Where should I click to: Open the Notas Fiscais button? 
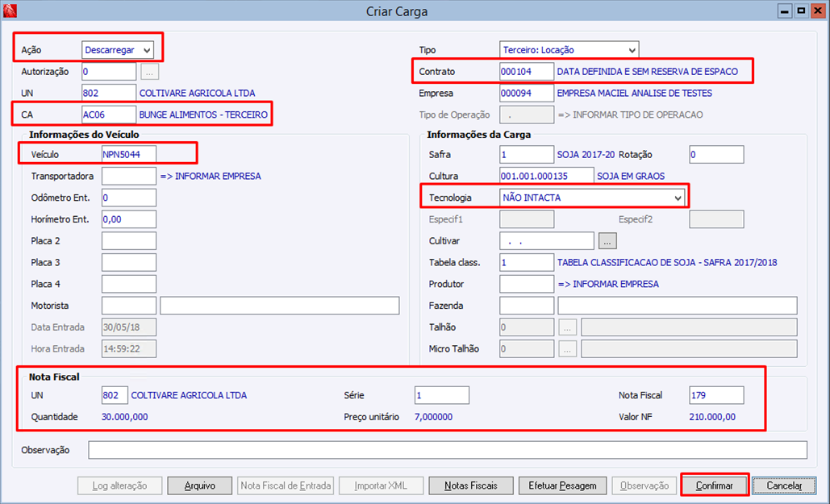click(470, 485)
